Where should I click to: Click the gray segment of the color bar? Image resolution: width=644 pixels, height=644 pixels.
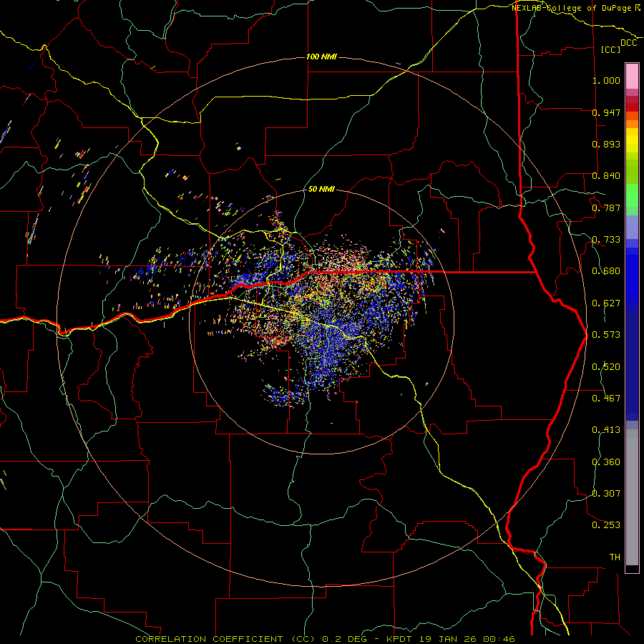click(632, 497)
